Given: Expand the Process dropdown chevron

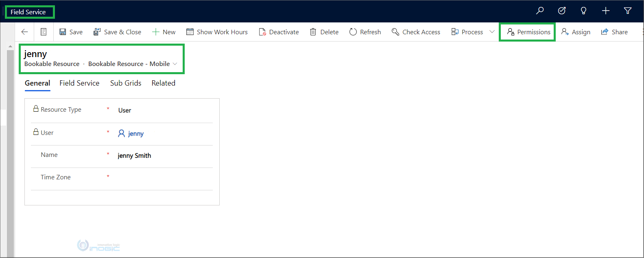Looking at the screenshot, I should point(492,32).
